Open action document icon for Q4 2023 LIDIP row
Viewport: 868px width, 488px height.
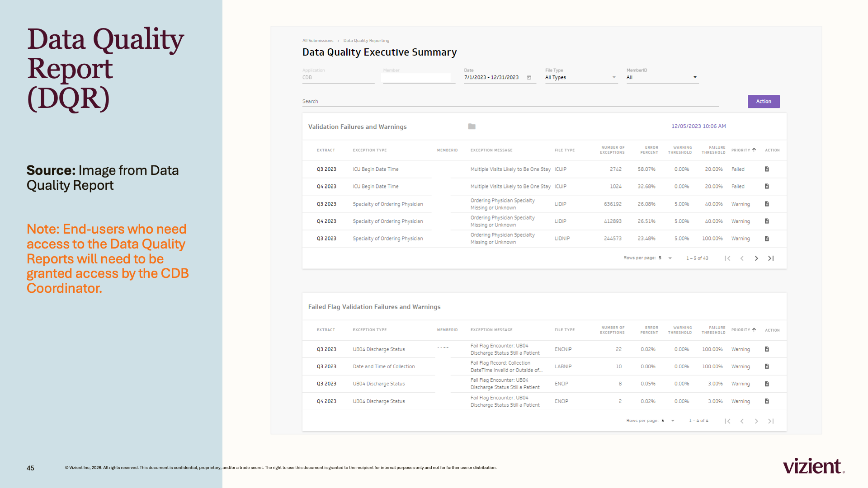(767, 221)
